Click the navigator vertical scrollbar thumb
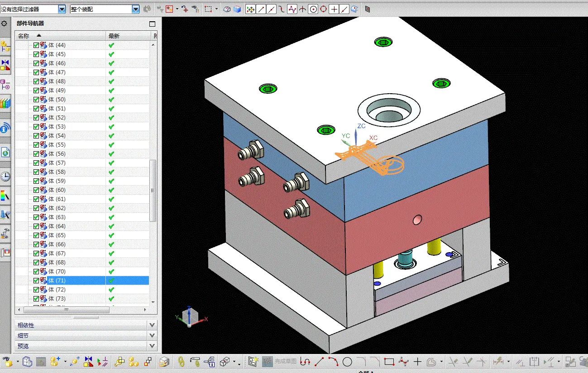The height and width of the screenshot is (373, 588). 153,190
